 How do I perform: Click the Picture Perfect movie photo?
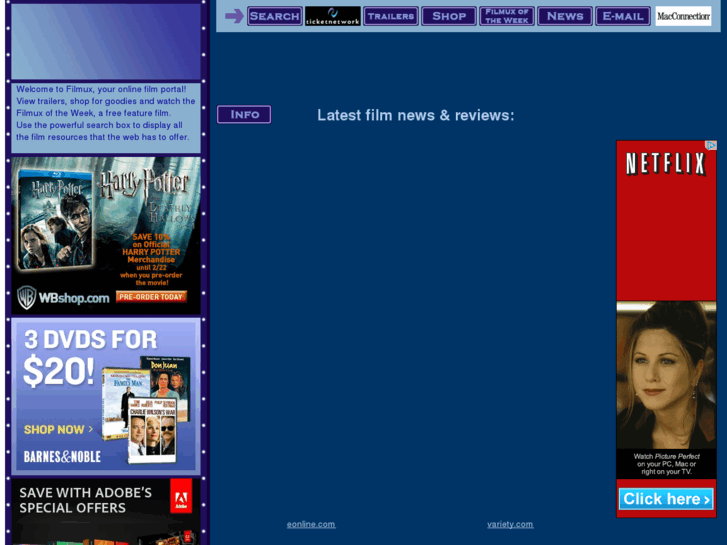(666, 375)
